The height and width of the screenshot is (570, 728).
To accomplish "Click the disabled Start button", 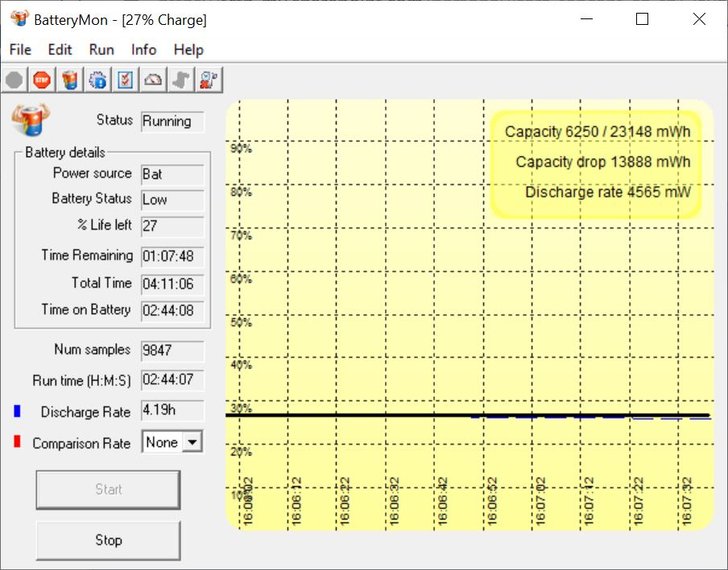I will pos(108,489).
